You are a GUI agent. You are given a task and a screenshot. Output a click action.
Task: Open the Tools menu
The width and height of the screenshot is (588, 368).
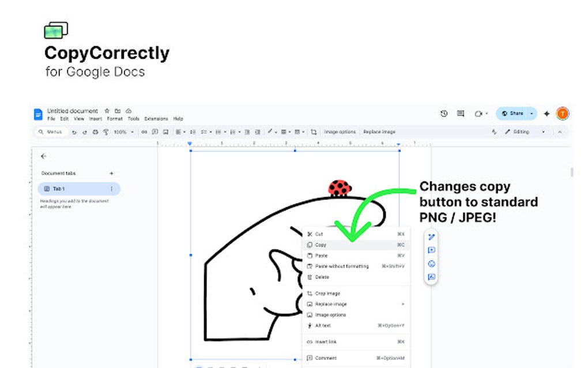(133, 118)
